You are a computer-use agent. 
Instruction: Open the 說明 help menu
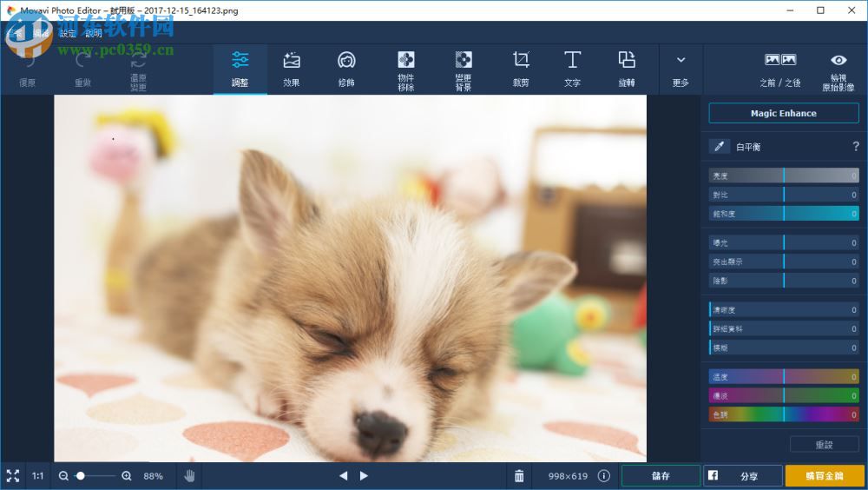point(94,33)
